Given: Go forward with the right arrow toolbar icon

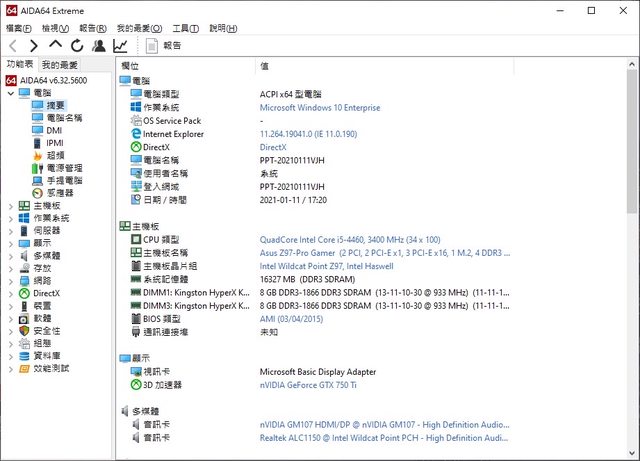Looking at the screenshot, I should 33,46.
